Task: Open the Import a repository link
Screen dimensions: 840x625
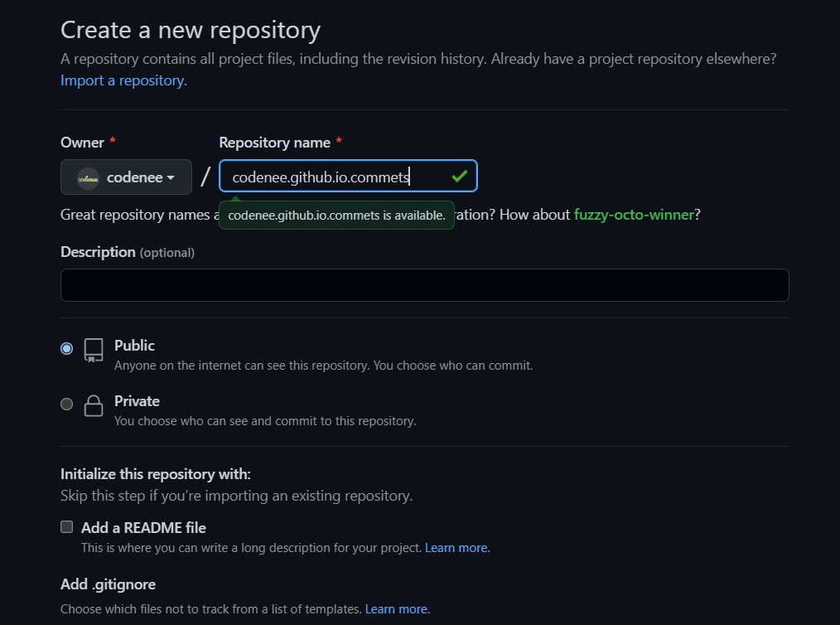Action: [x=123, y=80]
